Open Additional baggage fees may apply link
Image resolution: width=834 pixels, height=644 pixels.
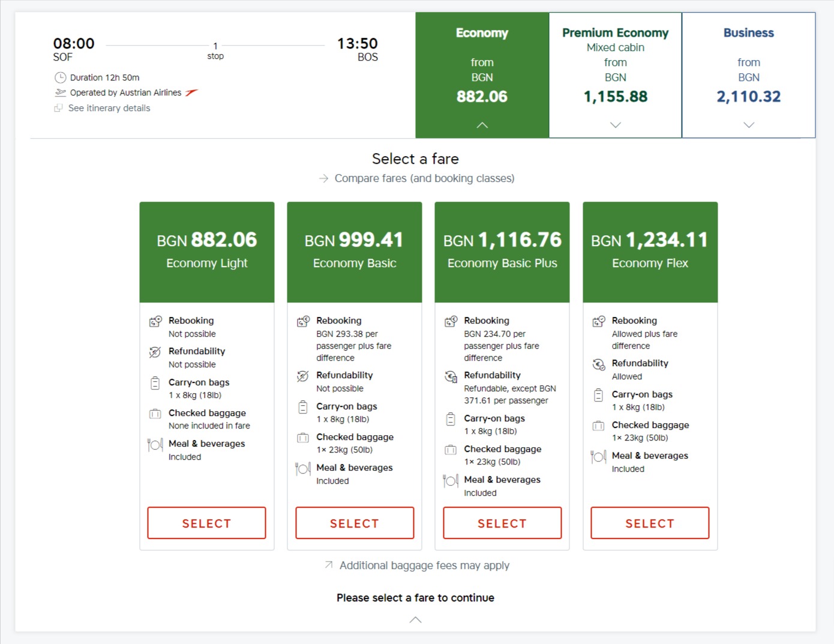point(424,565)
